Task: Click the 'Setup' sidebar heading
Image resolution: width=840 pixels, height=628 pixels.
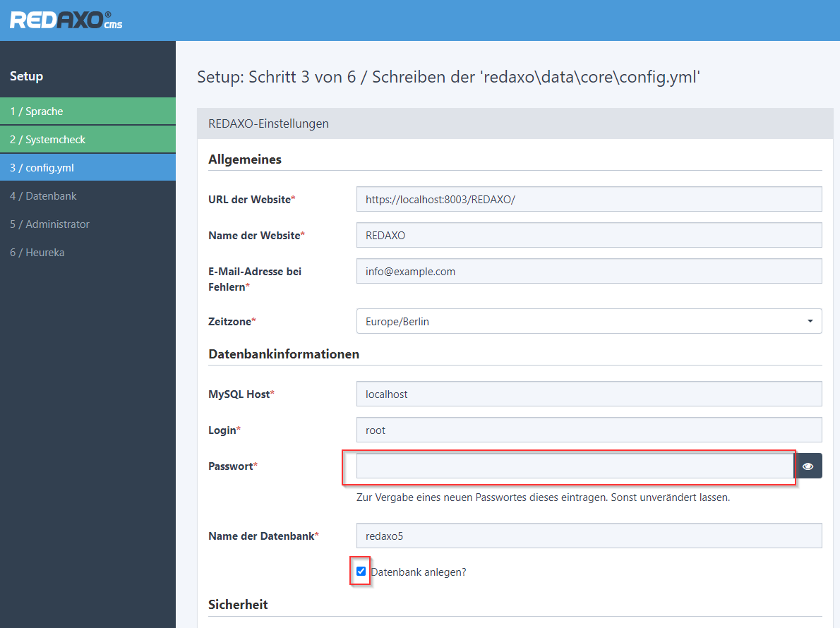Action: tap(26, 76)
